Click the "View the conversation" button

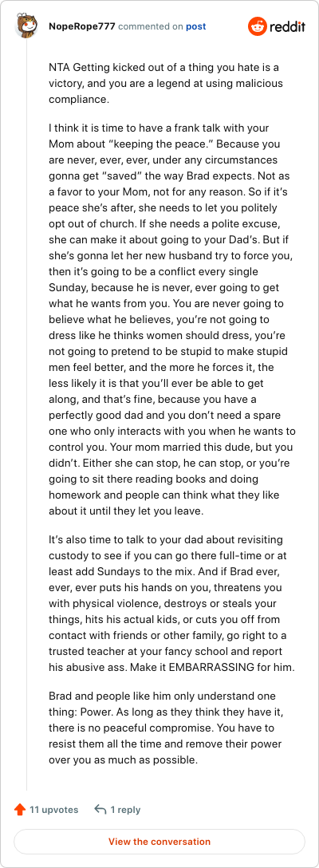[x=159, y=842]
